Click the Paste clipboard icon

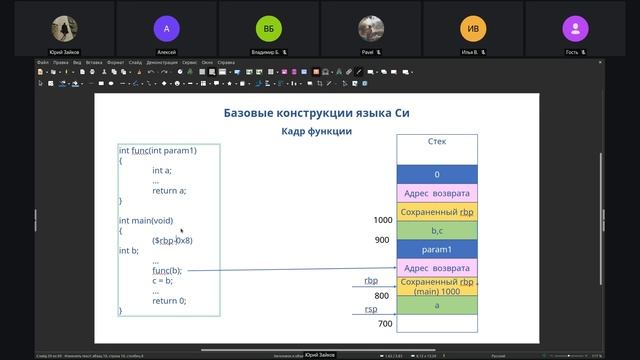[x=123, y=72]
